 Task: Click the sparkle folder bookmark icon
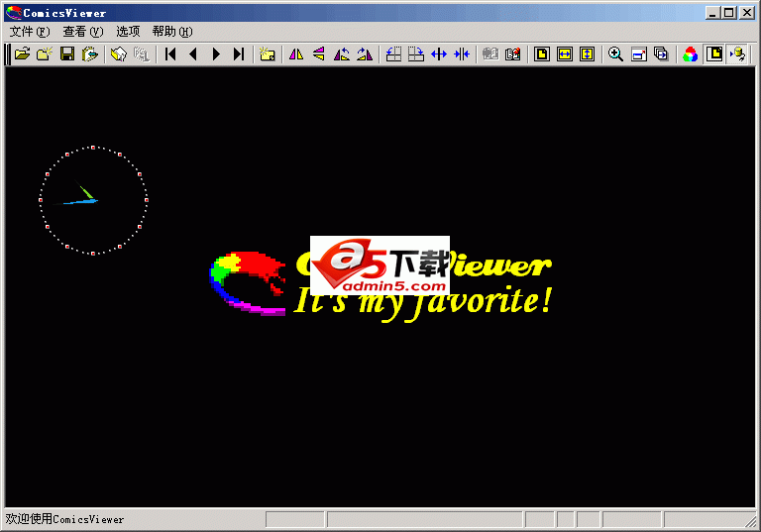point(267,53)
